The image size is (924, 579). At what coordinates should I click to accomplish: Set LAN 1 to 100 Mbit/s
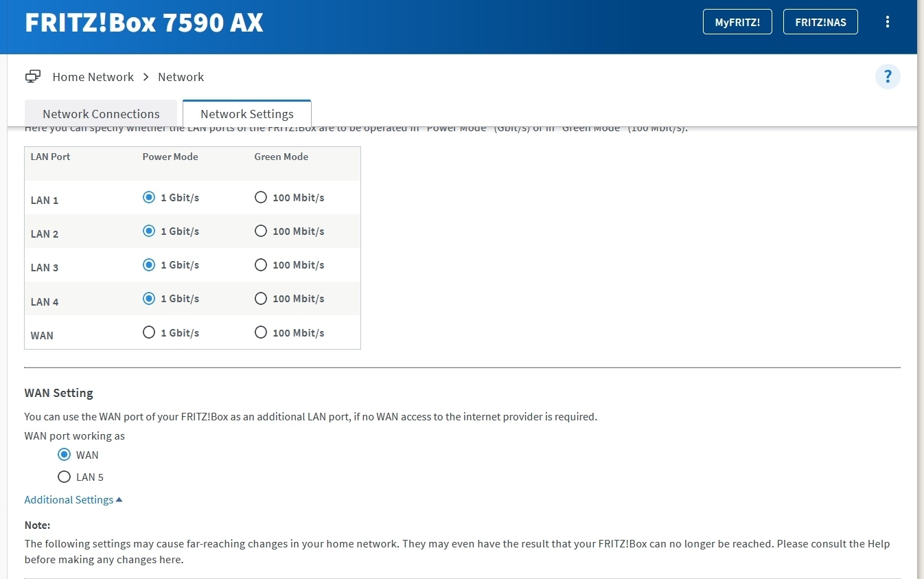[x=261, y=197]
